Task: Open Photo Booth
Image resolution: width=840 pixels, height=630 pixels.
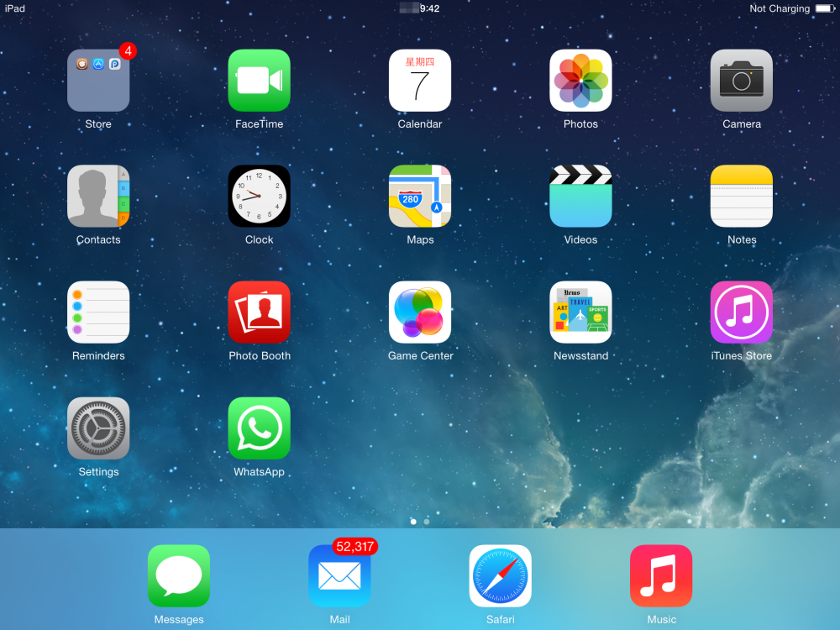Action: 259,312
